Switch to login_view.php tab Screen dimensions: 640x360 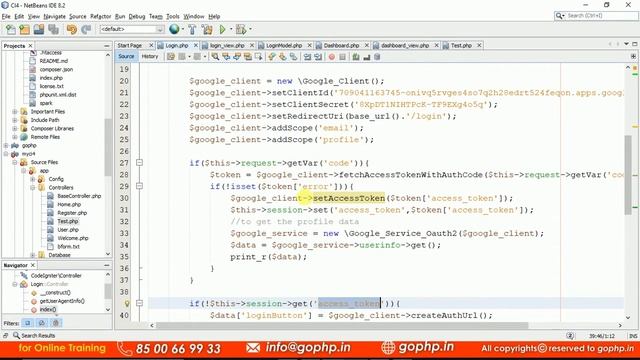point(227,45)
